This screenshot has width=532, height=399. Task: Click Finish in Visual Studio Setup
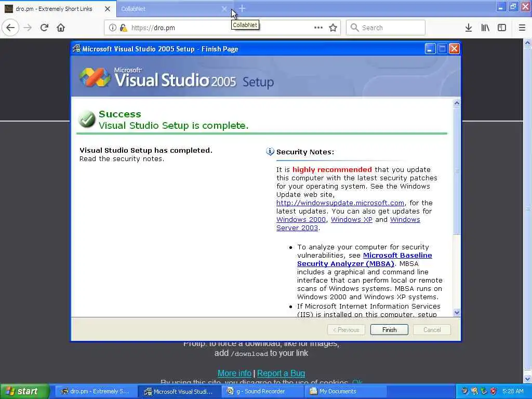(x=389, y=329)
